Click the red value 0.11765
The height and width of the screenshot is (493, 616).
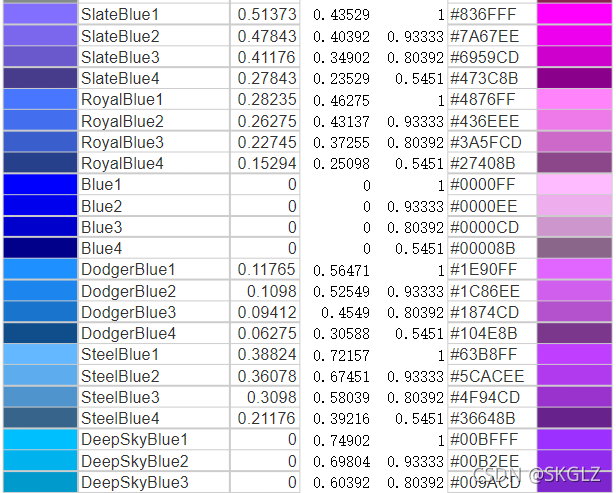point(266,270)
